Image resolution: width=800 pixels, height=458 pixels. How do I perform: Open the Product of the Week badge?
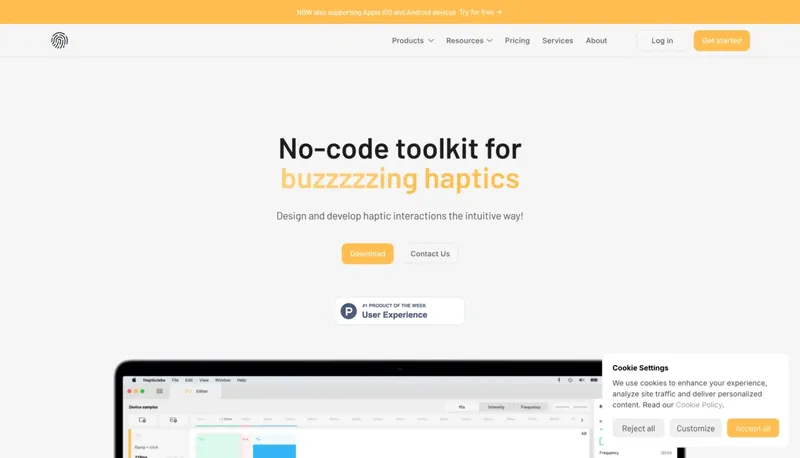[x=400, y=311]
